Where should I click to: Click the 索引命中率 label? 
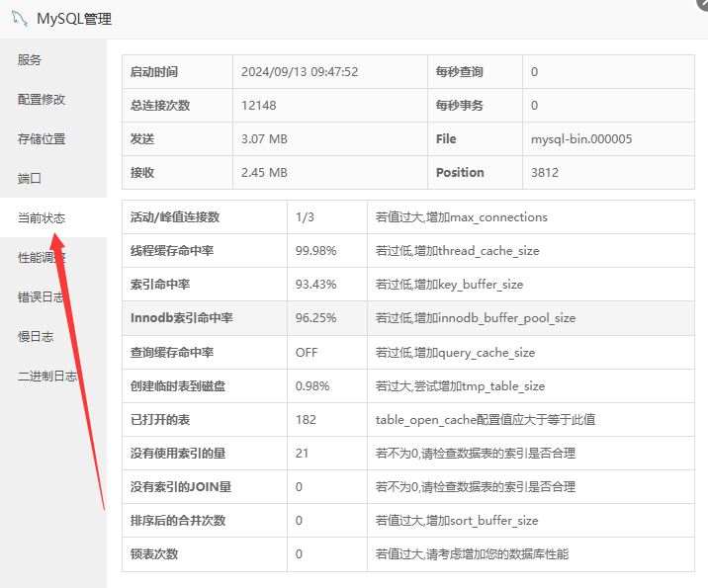coord(160,285)
